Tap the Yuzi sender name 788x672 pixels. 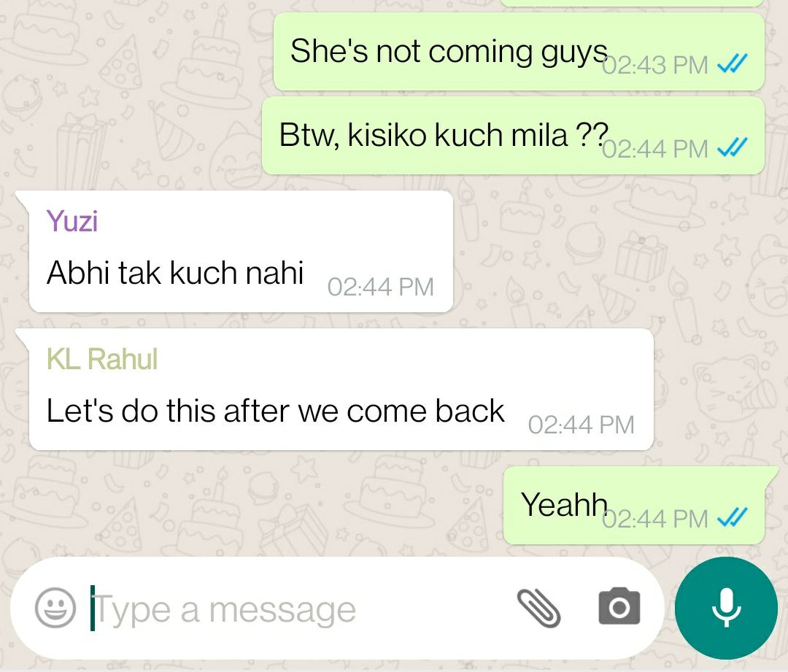72,220
